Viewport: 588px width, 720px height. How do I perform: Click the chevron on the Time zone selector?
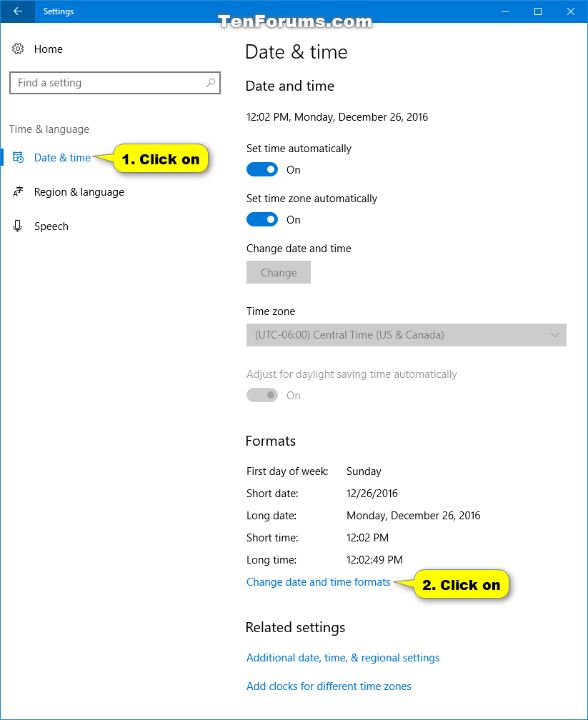pyautogui.click(x=556, y=335)
